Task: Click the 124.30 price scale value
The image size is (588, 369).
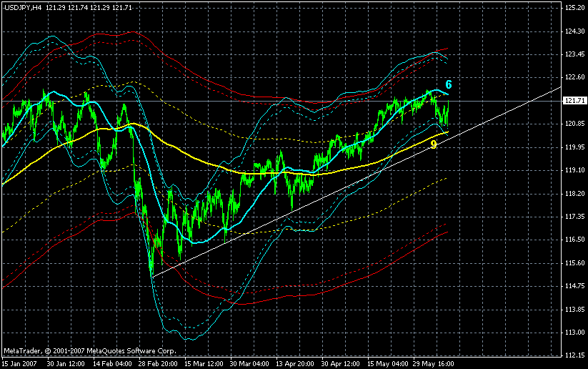Action: (x=574, y=31)
